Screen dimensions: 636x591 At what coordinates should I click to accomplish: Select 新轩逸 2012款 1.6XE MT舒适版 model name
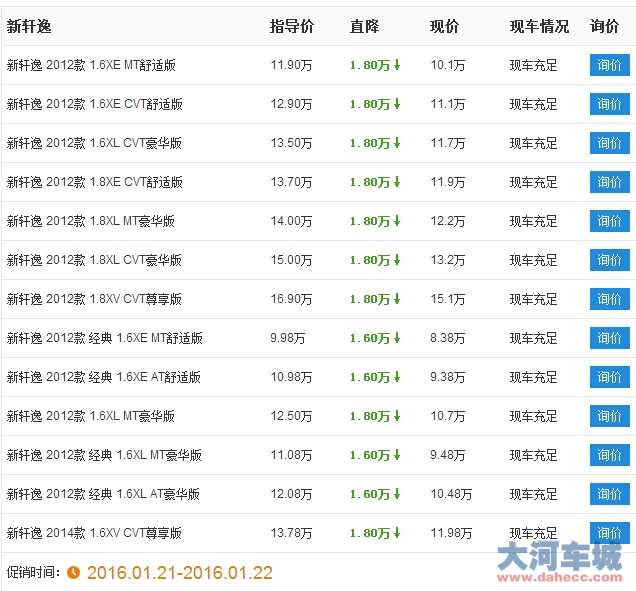[x=91, y=65]
